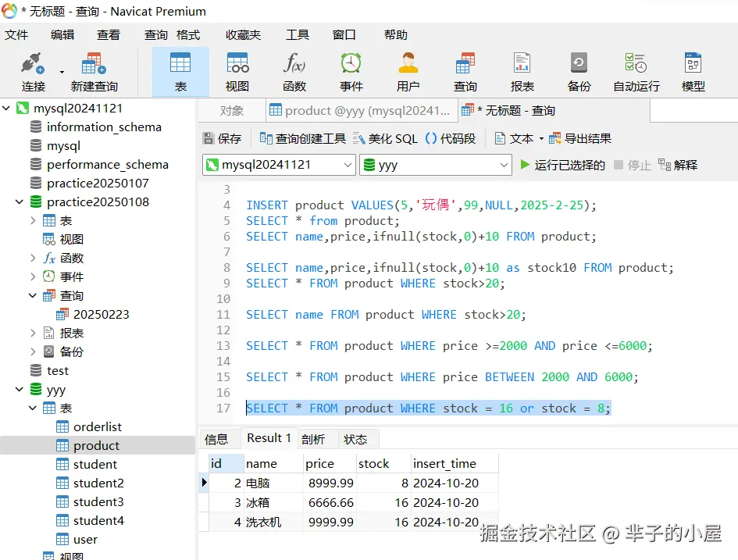Collapse the mysql20241121 connection tree node
This screenshot has height=560, width=738.
6,109
